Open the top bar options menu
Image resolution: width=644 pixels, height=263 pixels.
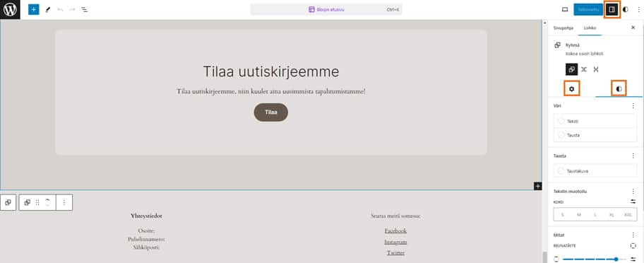click(638, 9)
